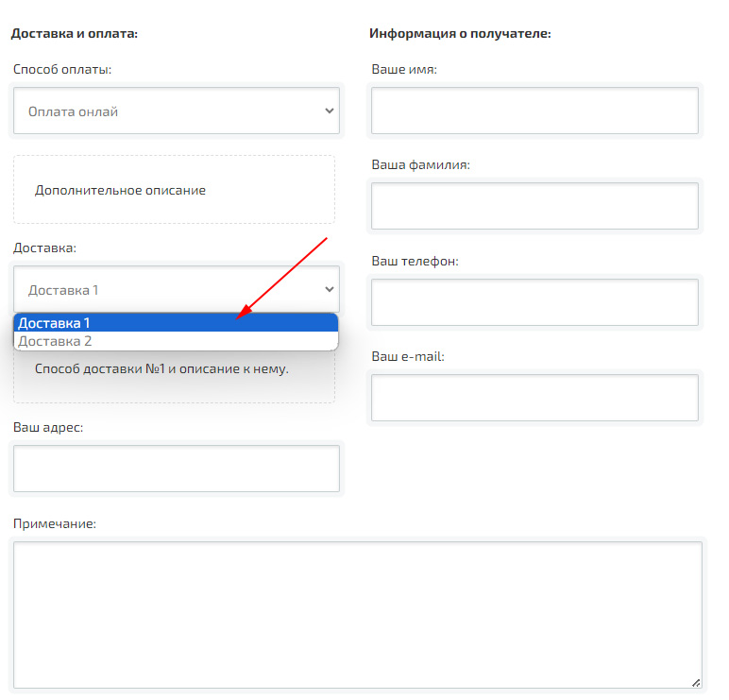Click inside the large Примечание textarea
Screen dimensions: 729x700
pyautogui.click(x=357, y=614)
